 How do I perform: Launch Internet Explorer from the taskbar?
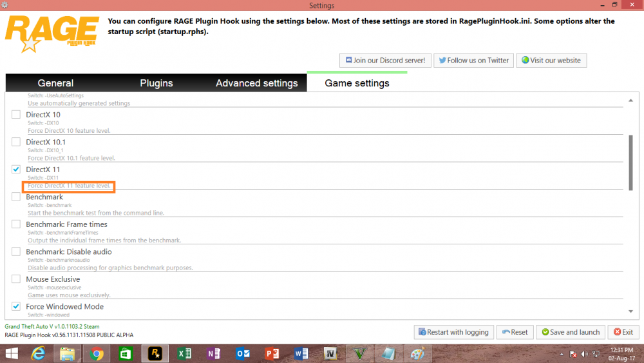38,353
